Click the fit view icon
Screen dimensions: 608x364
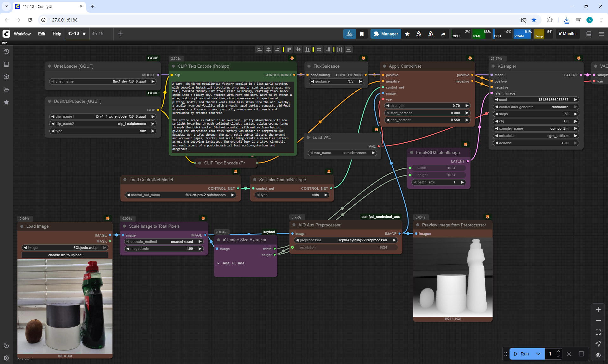tap(598, 332)
